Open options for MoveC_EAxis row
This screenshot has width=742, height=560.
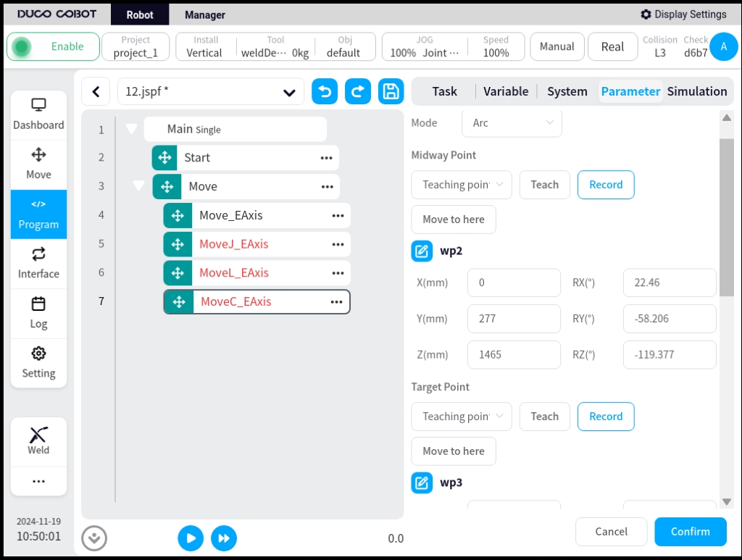336,302
